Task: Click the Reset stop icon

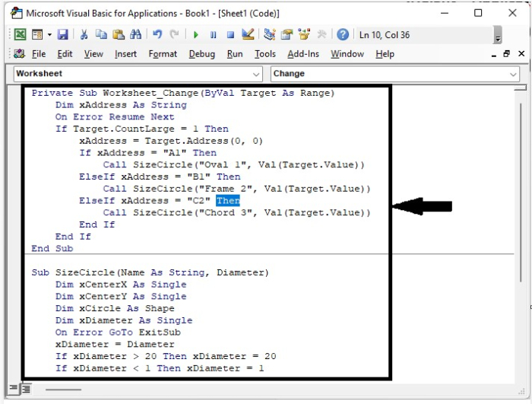Action: coord(230,35)
